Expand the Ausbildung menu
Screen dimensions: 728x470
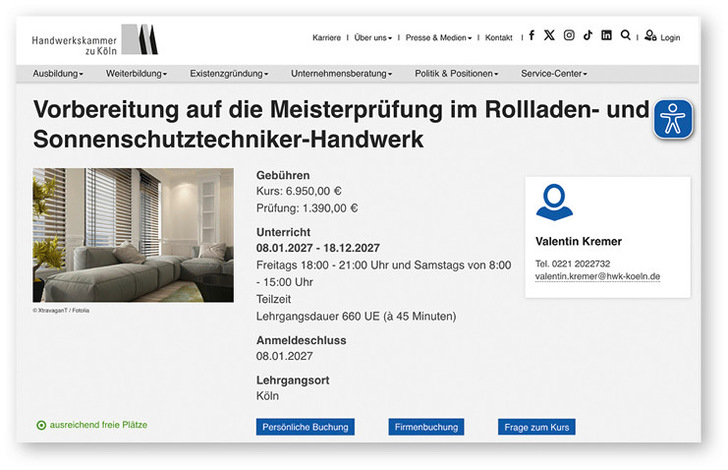click(x=58, y=73)
